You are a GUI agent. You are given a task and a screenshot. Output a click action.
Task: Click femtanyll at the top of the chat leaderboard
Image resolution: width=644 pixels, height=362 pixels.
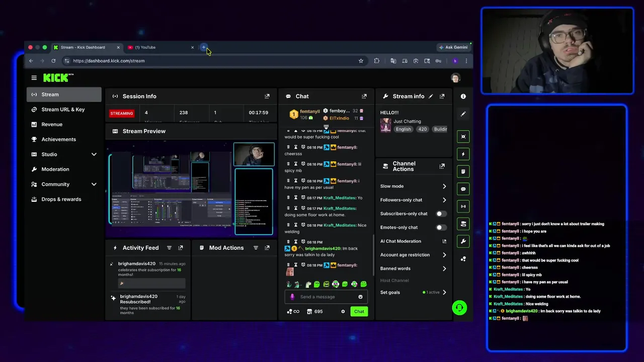point(310,112)
